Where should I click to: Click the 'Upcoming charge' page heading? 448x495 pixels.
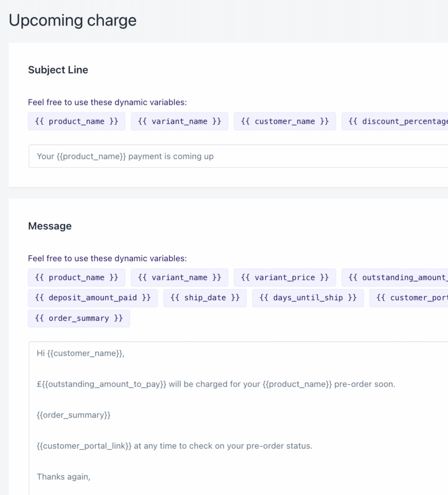click(73, 20)
